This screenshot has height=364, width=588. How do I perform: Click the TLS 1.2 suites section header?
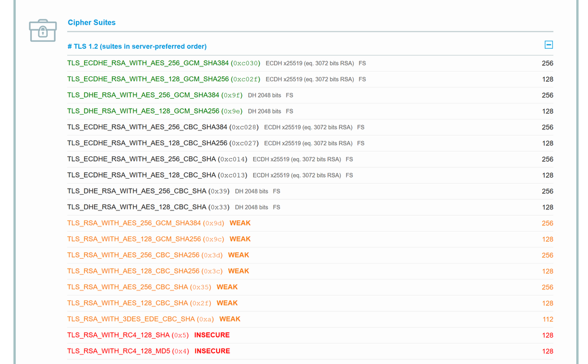tap(137, 46)
